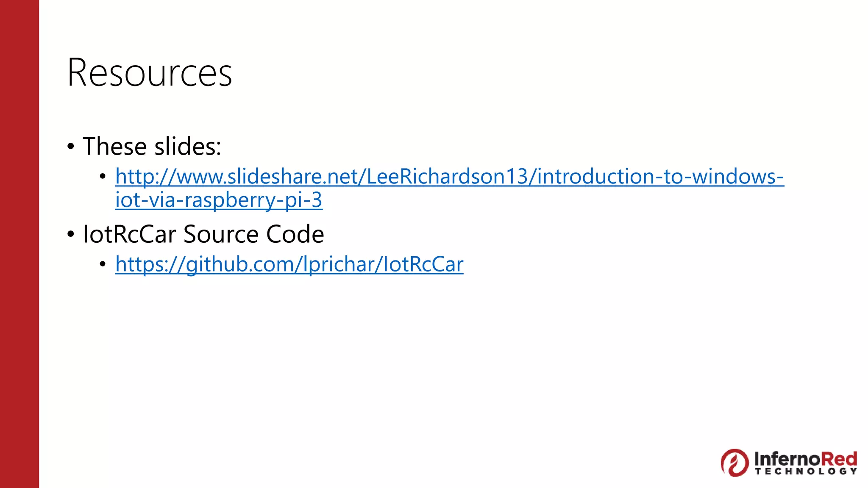
Task: Click the sub-bullet dot before the GitHub link
Action: [103, 264]
